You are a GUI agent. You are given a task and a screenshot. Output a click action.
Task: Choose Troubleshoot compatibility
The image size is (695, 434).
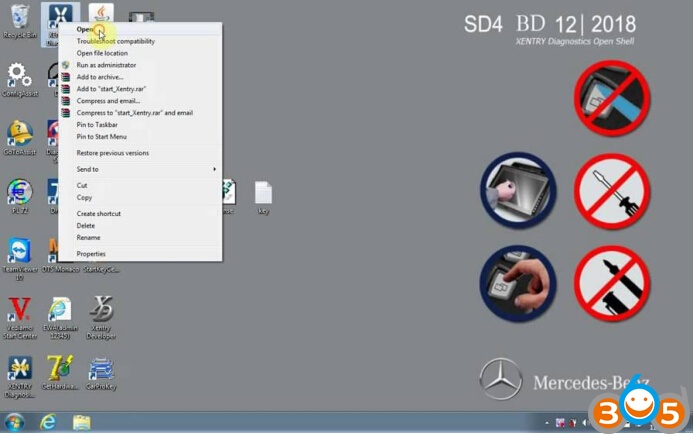coord(141,41)
